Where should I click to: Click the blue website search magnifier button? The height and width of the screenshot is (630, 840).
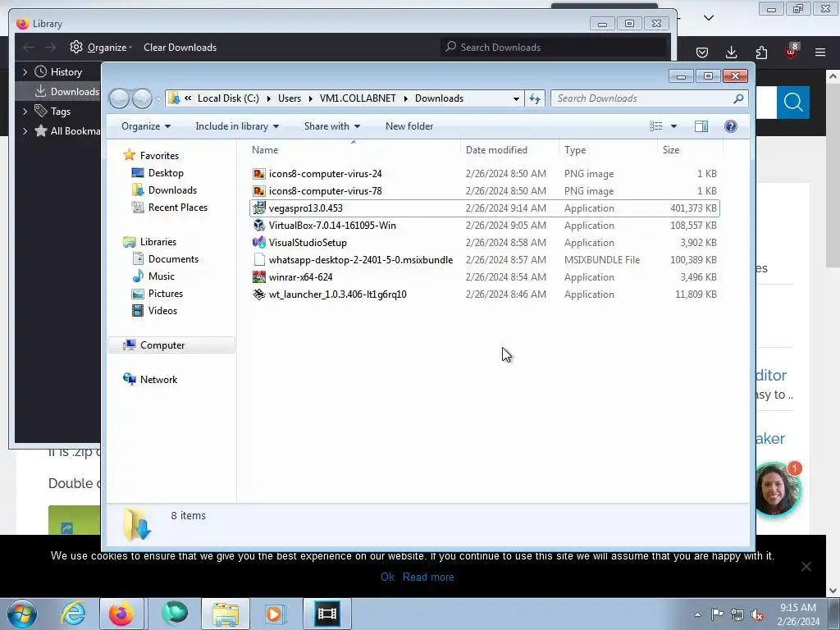(x=793, y=102)
